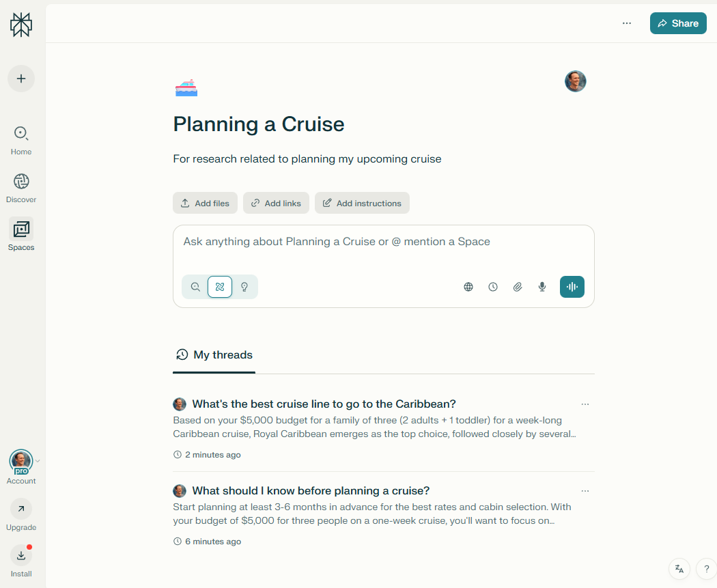
Task: Click the microphone dictation icon
Action: [542, 287]
